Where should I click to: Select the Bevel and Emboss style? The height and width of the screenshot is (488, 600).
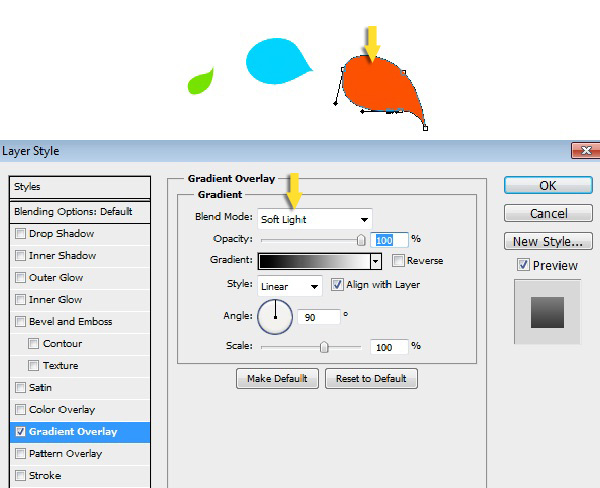(69, 322)
